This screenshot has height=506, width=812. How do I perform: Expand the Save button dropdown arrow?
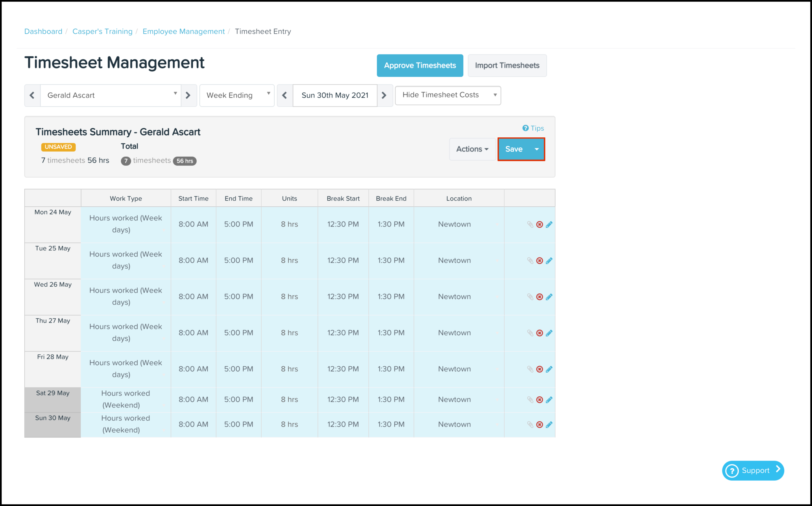pyautogui.click(x=537, y=149)
